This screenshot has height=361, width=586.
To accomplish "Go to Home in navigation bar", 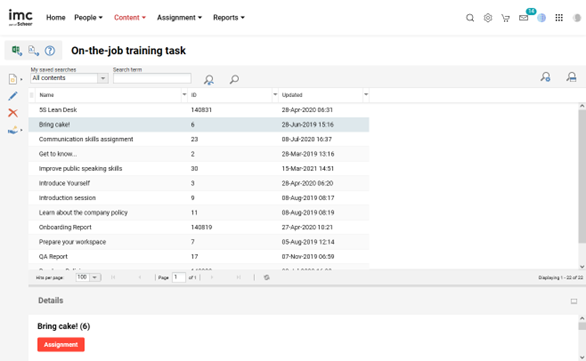I will 56,18.
